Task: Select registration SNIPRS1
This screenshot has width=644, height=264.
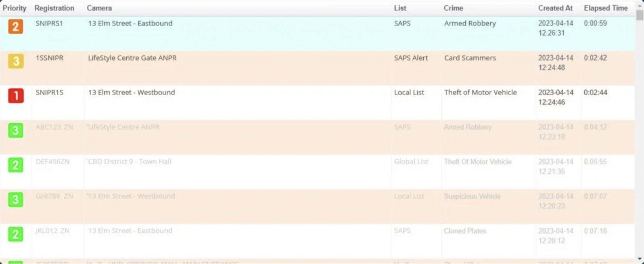Action: (49, 23)
